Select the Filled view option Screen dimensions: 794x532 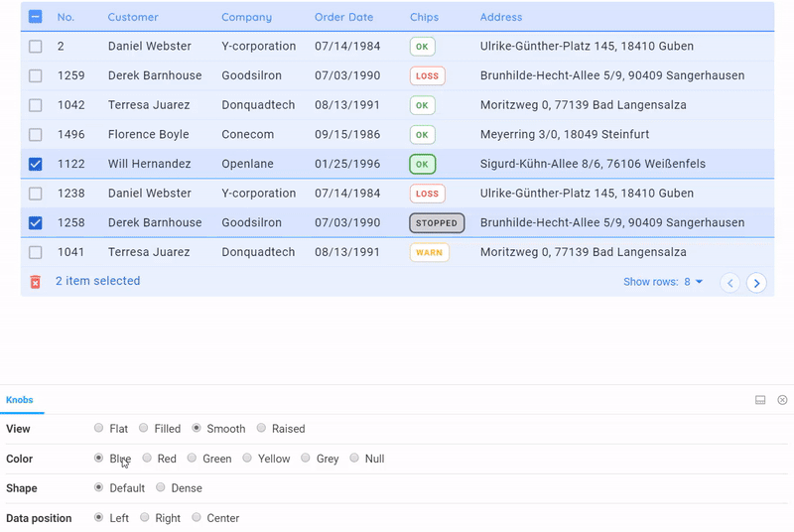click(x=144, y=428)
